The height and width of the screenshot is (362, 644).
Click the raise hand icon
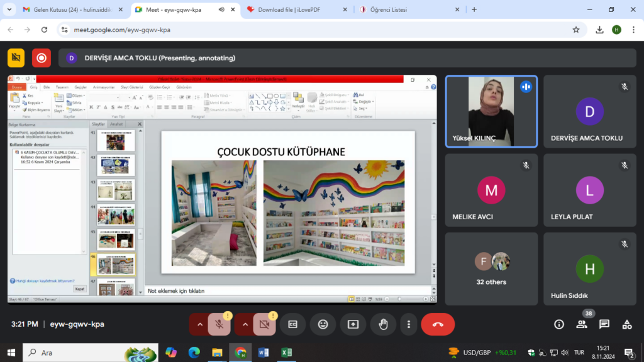(x=382, y=324)
